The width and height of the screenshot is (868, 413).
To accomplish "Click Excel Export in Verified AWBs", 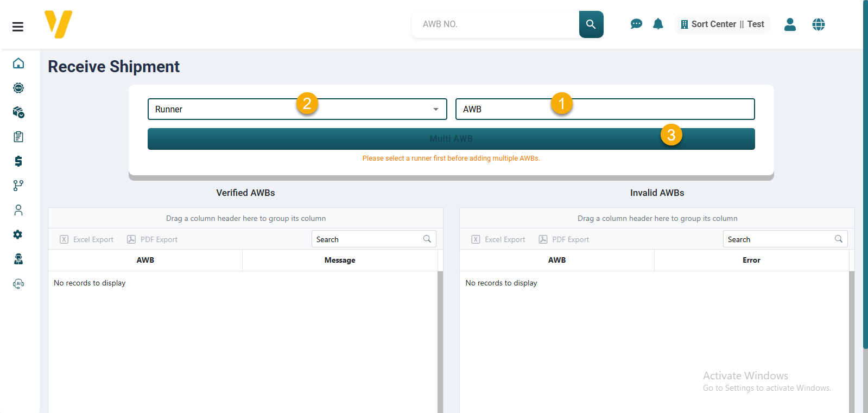I will 87,239.
